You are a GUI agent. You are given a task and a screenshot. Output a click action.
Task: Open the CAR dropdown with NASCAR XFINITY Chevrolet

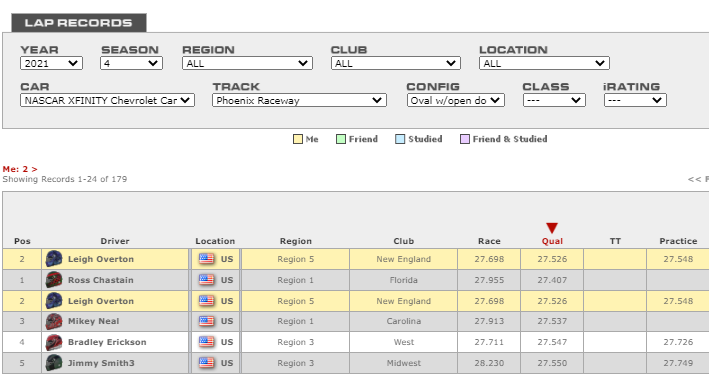click(x=107, y=100)
